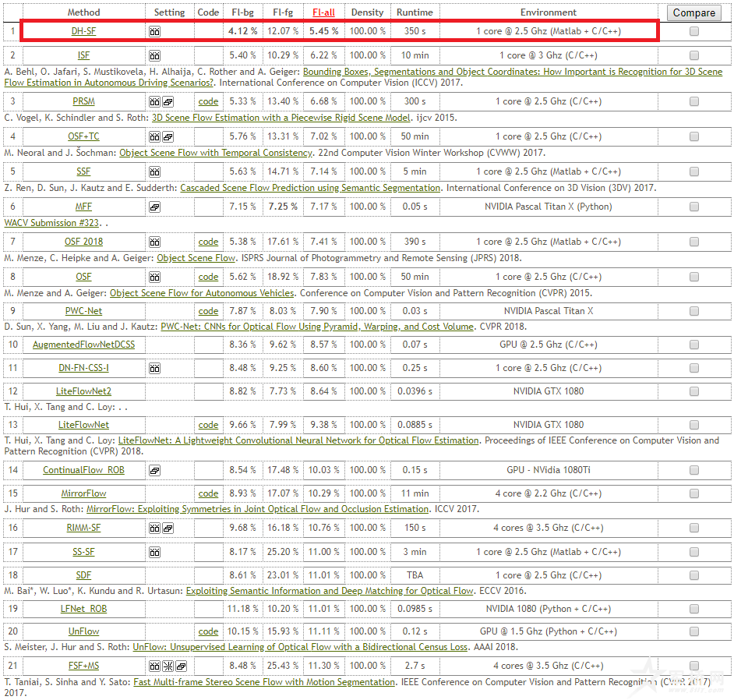This screenshot has width=734, height=700.
Task: Select the compare checkbox for UnFlow
Action: [x=693, y=632]
